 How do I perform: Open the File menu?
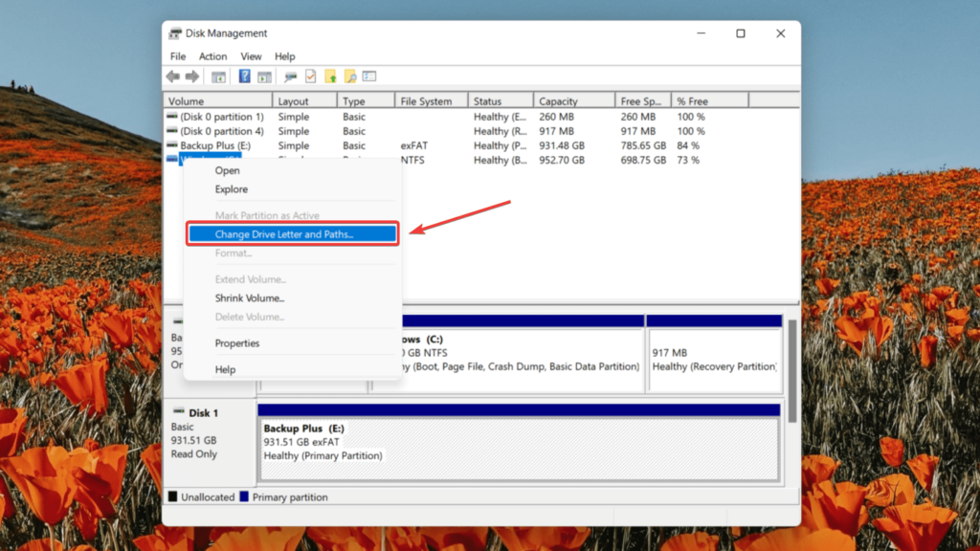pos(177,55)
